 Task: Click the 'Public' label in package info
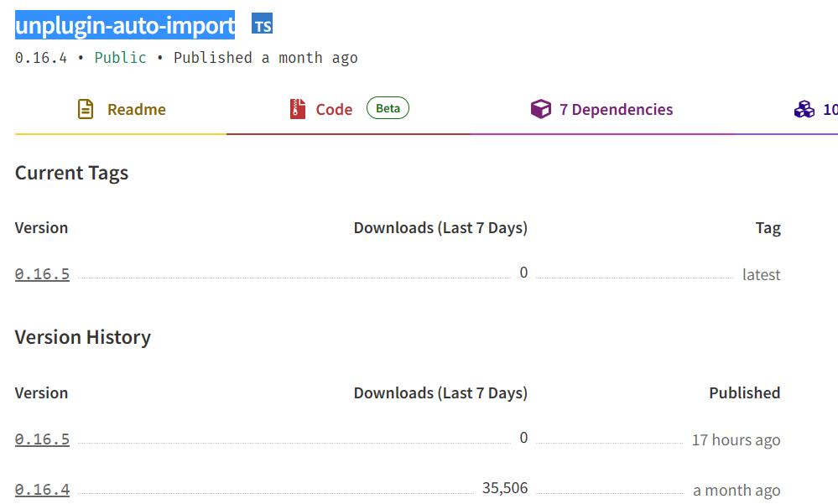coord(120,58)
